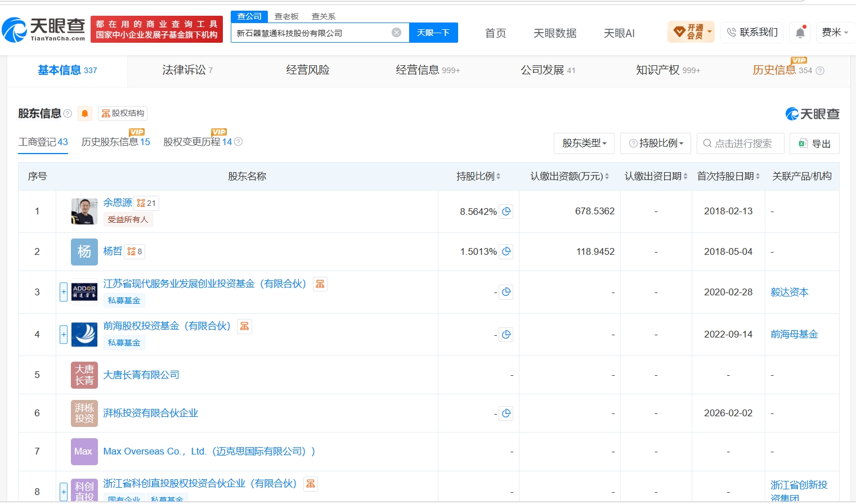The image size is (856, 504).
Task: Open the stake chart icon for 江苏省现代服务业 fund
Action: pyautogui.click(x=506, y=292)
